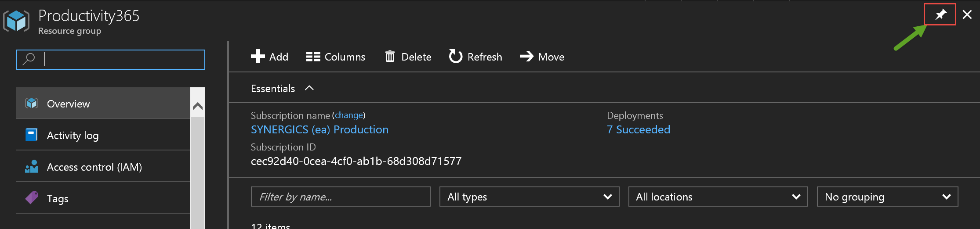980x229 pixels.
Task: Close the Productivity365 blade
Action: [967, 14]
